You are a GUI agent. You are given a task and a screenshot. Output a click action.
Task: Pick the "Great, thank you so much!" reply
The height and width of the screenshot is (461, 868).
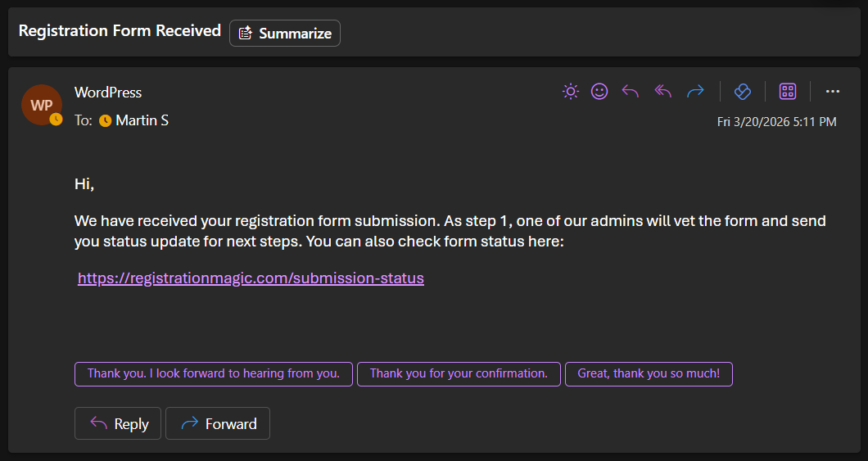click(x=649, y=374)
